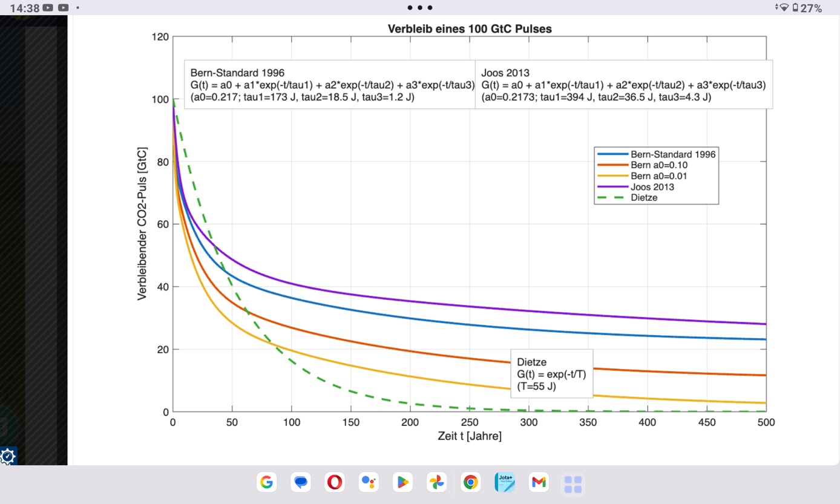Tap the settings gear at left edge

[x=8, y=457]
